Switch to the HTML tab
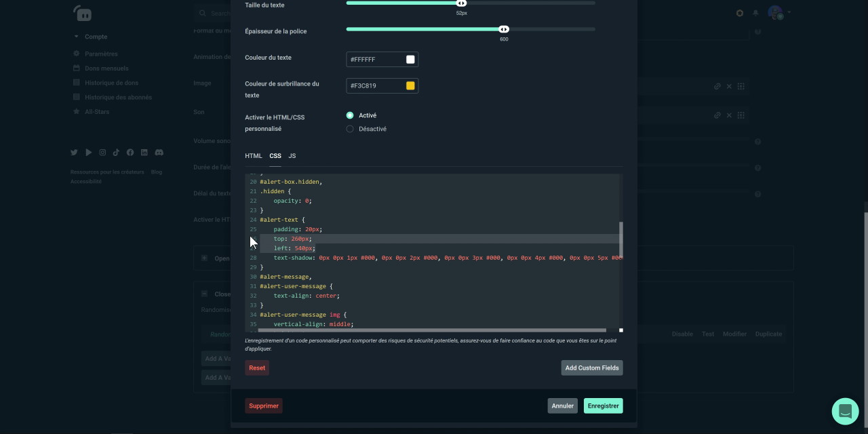 pos(253,156)
